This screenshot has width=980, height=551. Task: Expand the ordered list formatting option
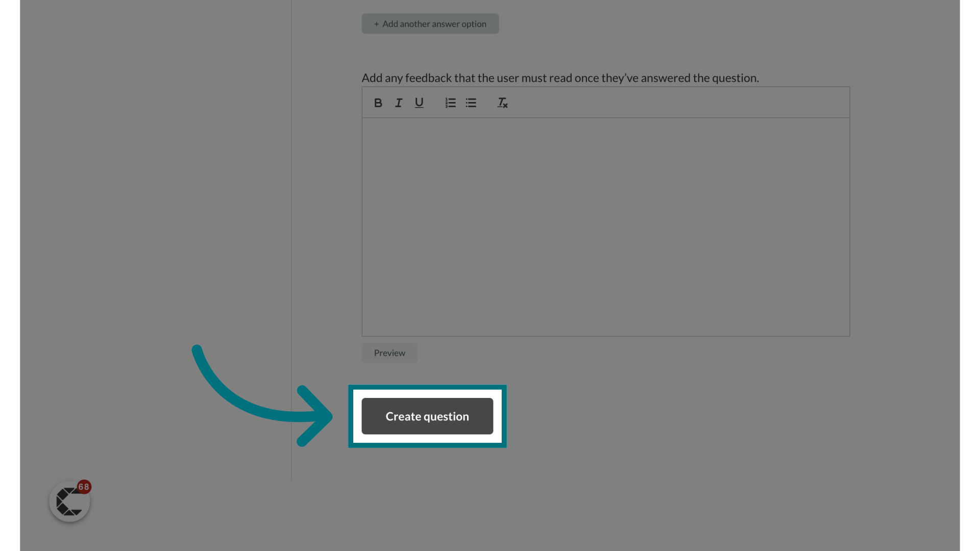(x=450, y=102)
